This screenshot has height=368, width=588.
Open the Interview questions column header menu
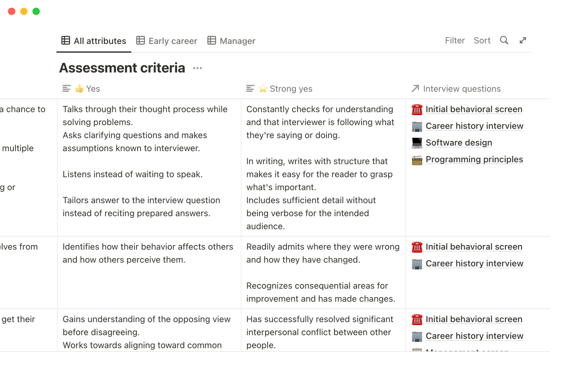pyautogui.click(x=462, y=89)
